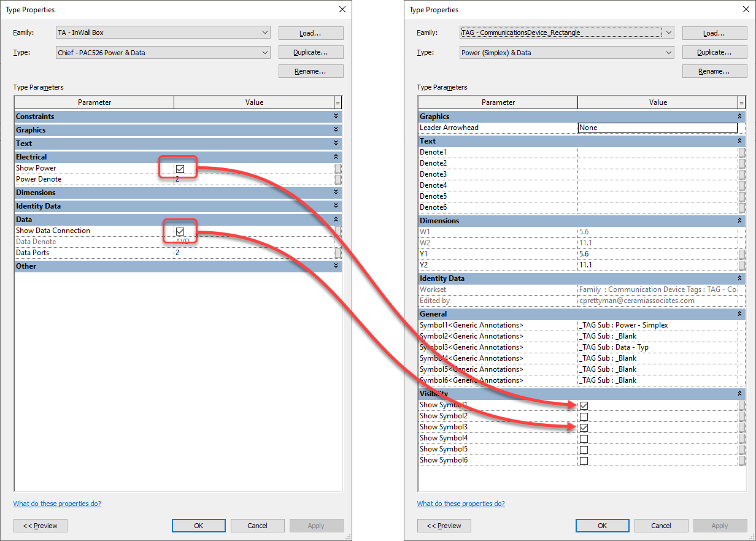Collapse the Text section in right dialog
The image size is (756, 541).
pos(739,140)
